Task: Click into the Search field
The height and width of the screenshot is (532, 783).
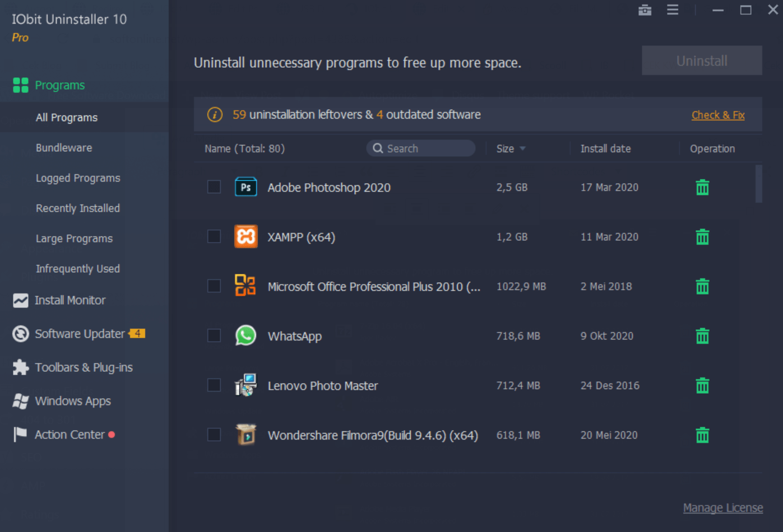Action: (x=421, y=148)
